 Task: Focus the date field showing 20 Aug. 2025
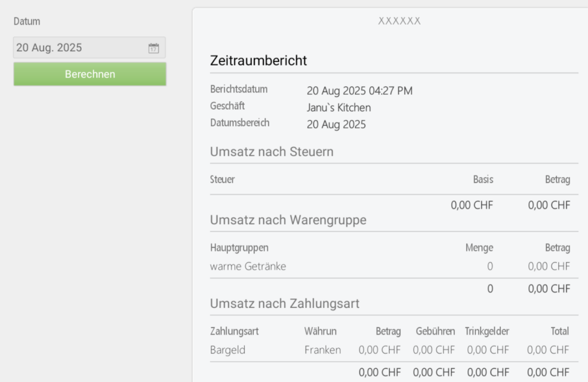click(x=89, y=48)
